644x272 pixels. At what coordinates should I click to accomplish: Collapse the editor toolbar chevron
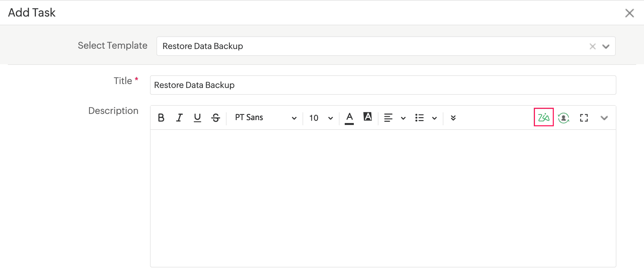pyautogui.click(x=604, y=118)
